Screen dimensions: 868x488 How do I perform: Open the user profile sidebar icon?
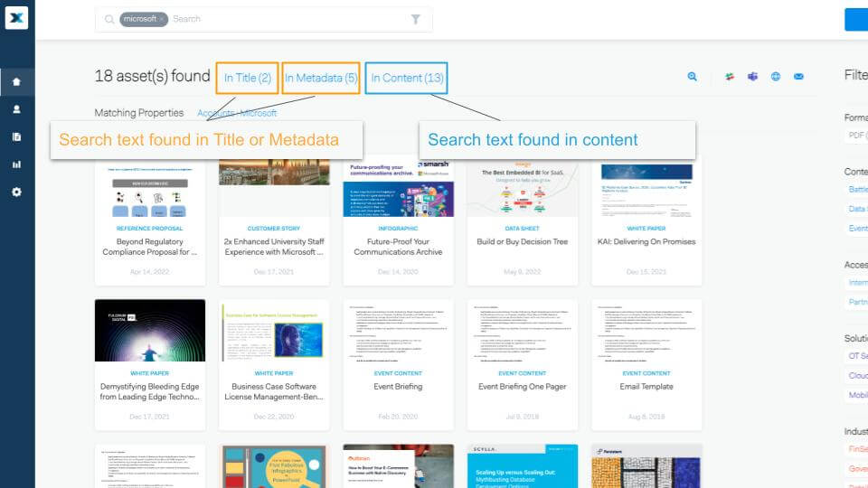[16, 109]
